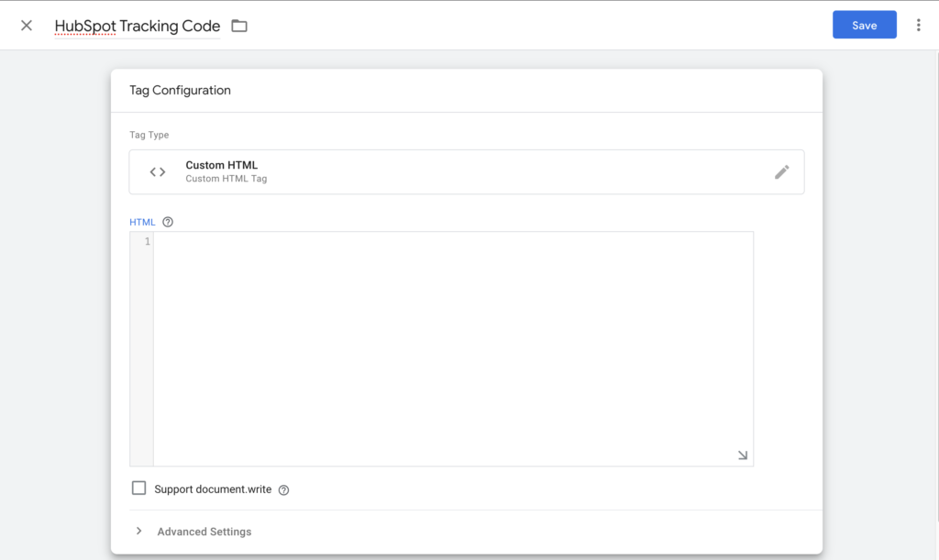Image resolution: width=939 pixels, height=560 pixels.
Task: Enable the Support document.write checkbox
Action: click(138, 488)
